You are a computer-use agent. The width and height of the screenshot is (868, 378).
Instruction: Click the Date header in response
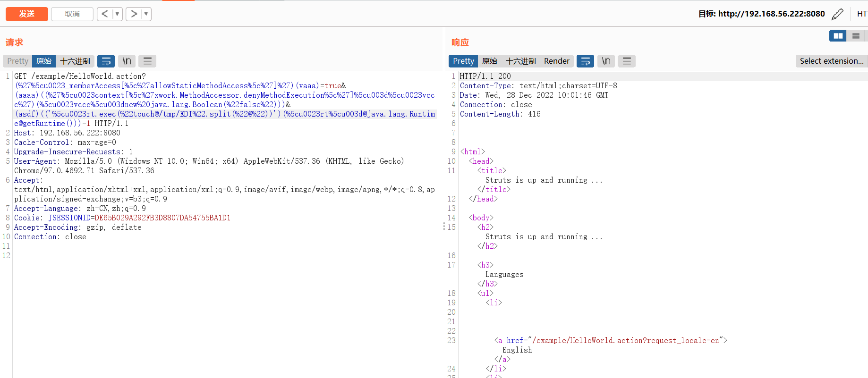tap(534, 95)
